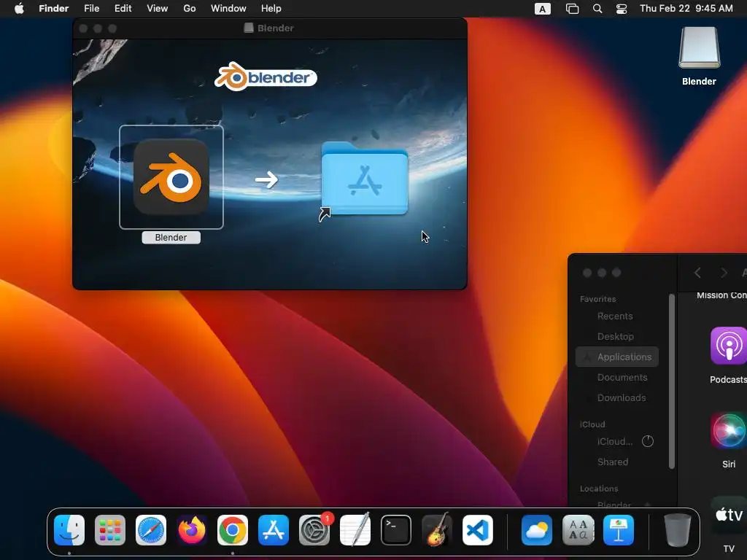Click the Applications folder shortcut in installer

pos(365,179)
